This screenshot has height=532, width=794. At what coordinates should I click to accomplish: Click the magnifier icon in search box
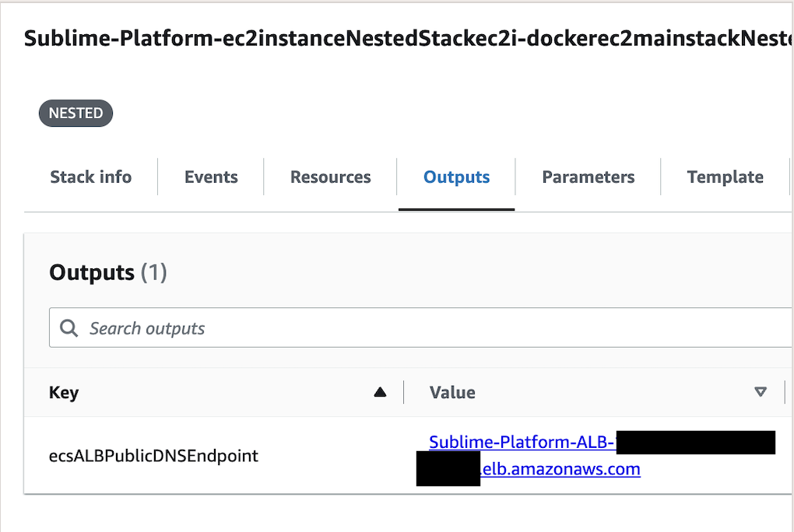[x=69, y=328]
